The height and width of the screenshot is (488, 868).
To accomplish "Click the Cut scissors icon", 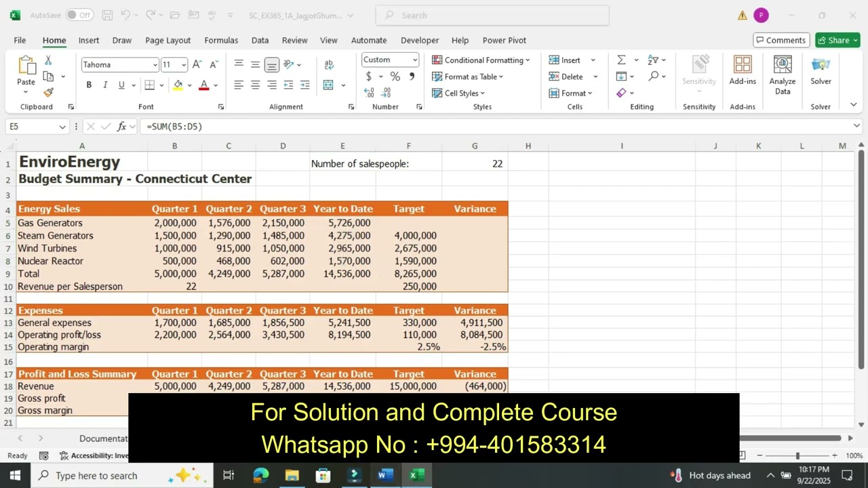I will (x=48, y=60).
